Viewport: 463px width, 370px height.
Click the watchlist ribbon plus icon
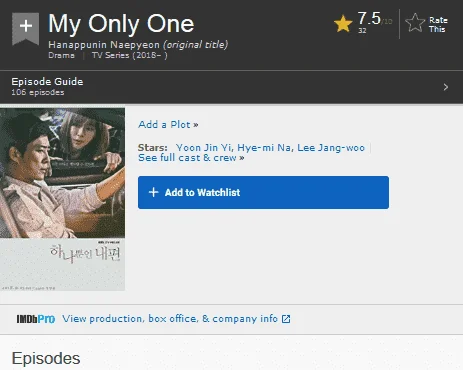coord(26,28)
